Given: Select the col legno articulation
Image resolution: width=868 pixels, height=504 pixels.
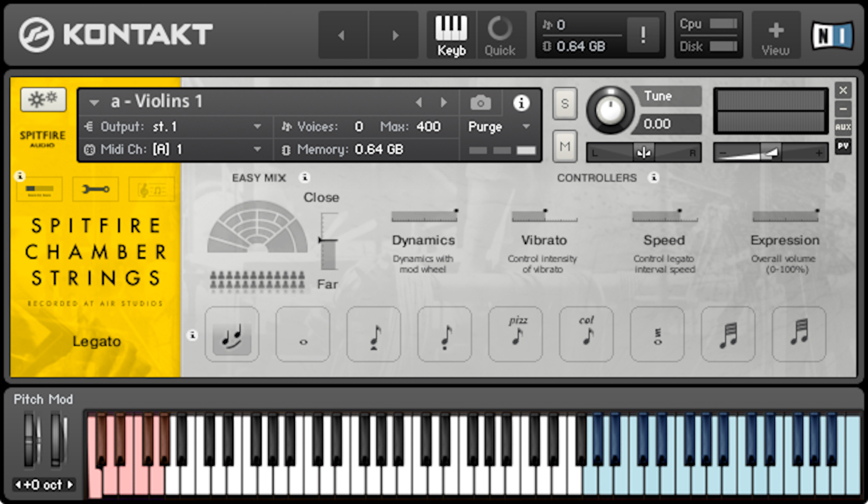Looking at the screenshot, I should click(586, 334).
